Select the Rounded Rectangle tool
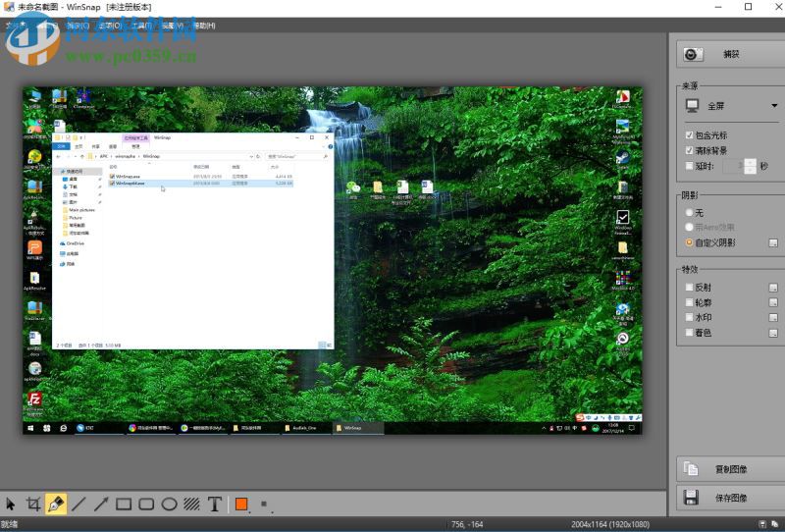 point(146,505)
